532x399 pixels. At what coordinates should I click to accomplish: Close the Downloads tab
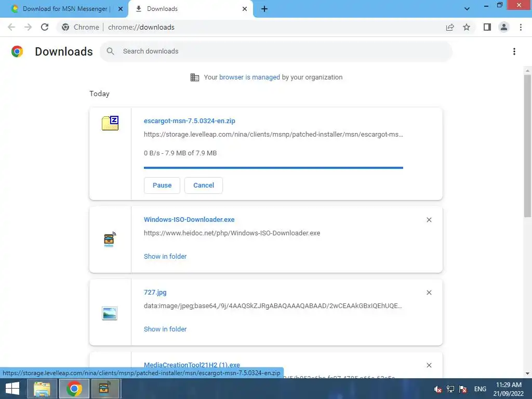point(245,9)
